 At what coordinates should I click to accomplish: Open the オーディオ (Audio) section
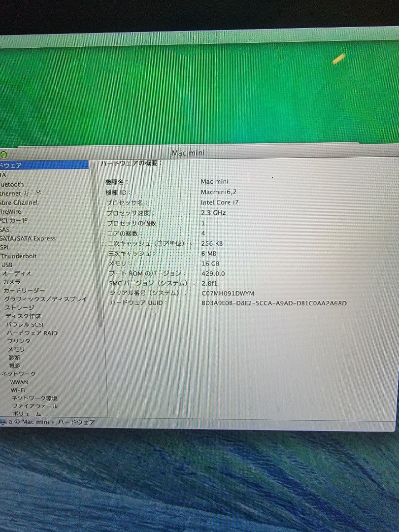17,273
